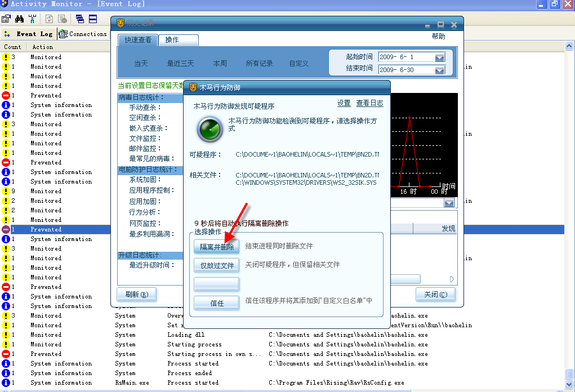Screen dimensions: 575x392
Task: Select the 应用程序控制 entry
Action: pyautogui.click(x=151, y=190)
